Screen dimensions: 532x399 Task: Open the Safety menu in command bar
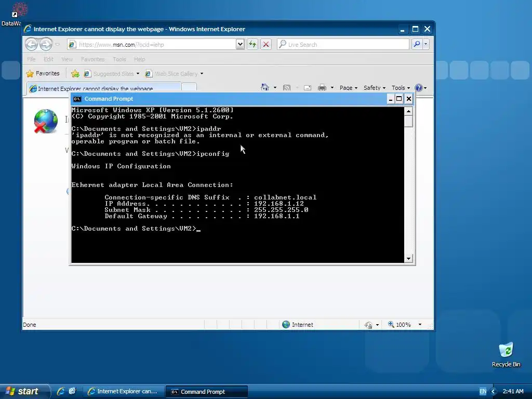coord(375,88)
